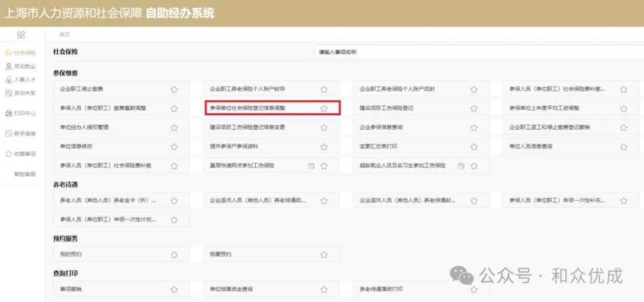The width and height of the screenshot is (644, 302).
Task: Star the 基层快递网点参加工伤保险 item
Action: [x=324, y=166]
